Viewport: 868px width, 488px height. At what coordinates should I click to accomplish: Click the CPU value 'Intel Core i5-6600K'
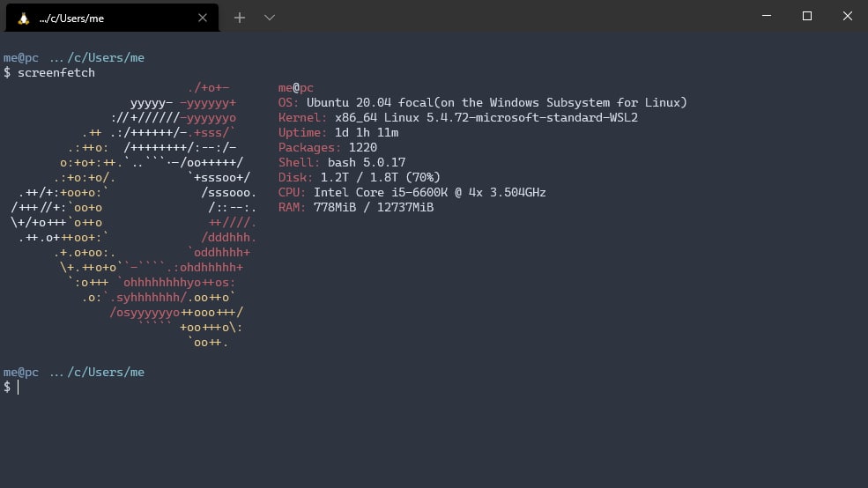click(x=381, y=192)
